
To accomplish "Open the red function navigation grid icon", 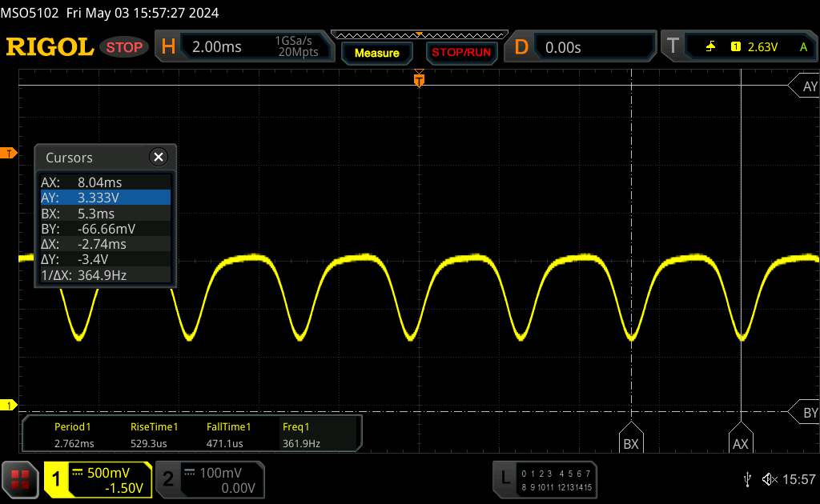I will [x=21, y=478].
